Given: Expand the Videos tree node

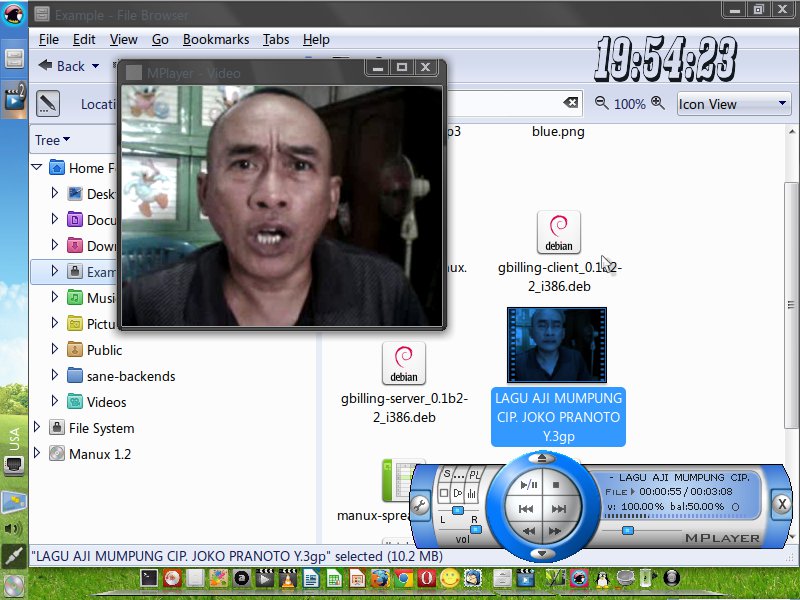Looking at the screenshot, I should coord(55,401).
